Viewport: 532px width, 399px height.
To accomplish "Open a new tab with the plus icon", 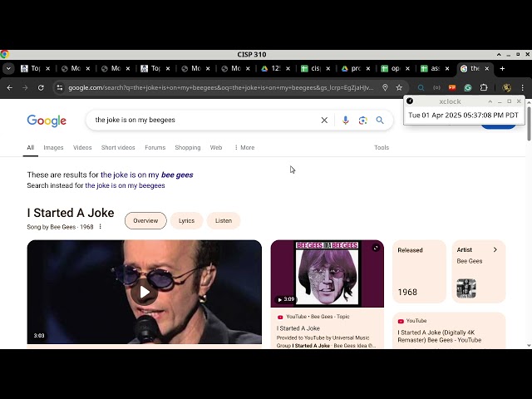I will point(502,68).
